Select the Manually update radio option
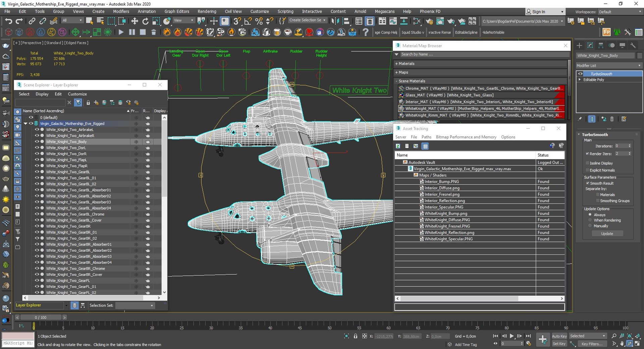Image resolution: width=644 pixels, height=349 pixels. tap(590, 226)
